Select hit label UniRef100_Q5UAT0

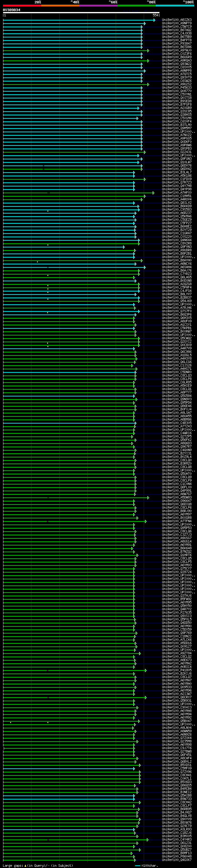(177, 474)
